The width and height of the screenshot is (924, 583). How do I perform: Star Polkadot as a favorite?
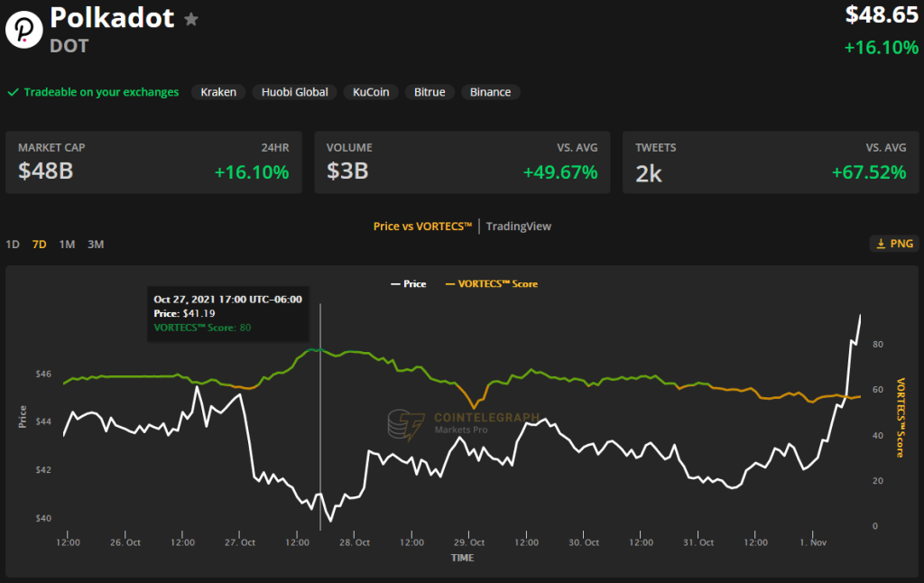[191, 19]
